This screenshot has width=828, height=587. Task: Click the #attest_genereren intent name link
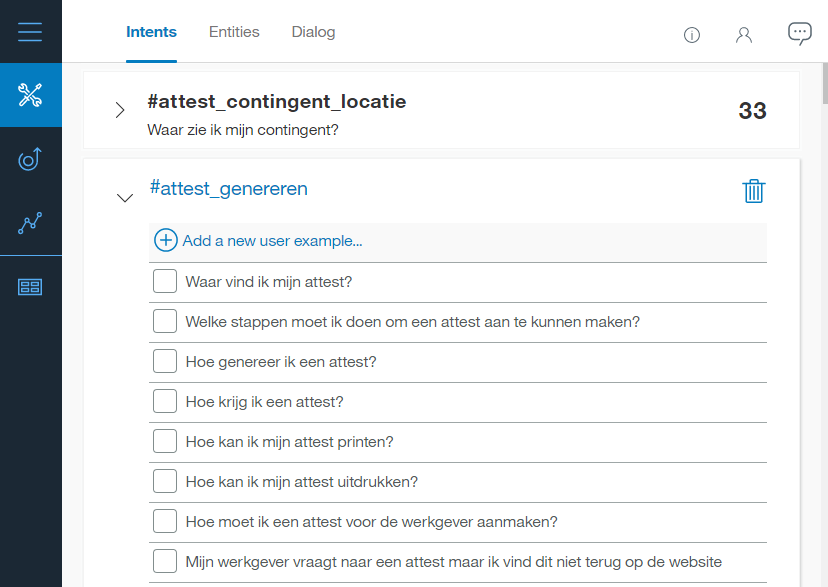point(228,188)
